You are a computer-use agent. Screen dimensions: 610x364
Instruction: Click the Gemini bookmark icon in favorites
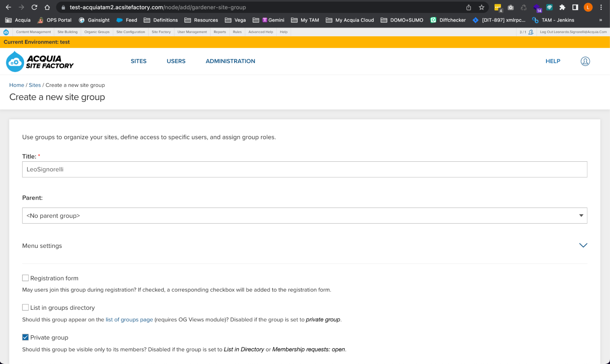coord(265,20)
